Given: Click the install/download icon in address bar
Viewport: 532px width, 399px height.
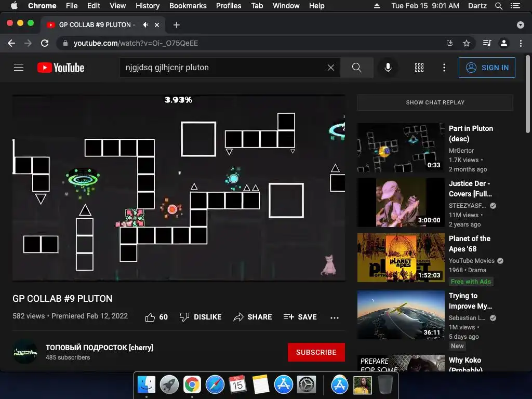Looking at the screenshot, I should (x=449, y=43).
